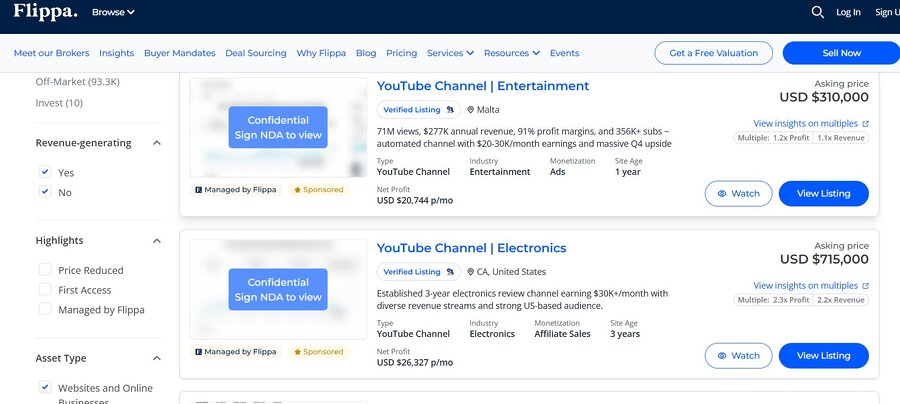Tick the First Access checkbox

pos(45,289)
